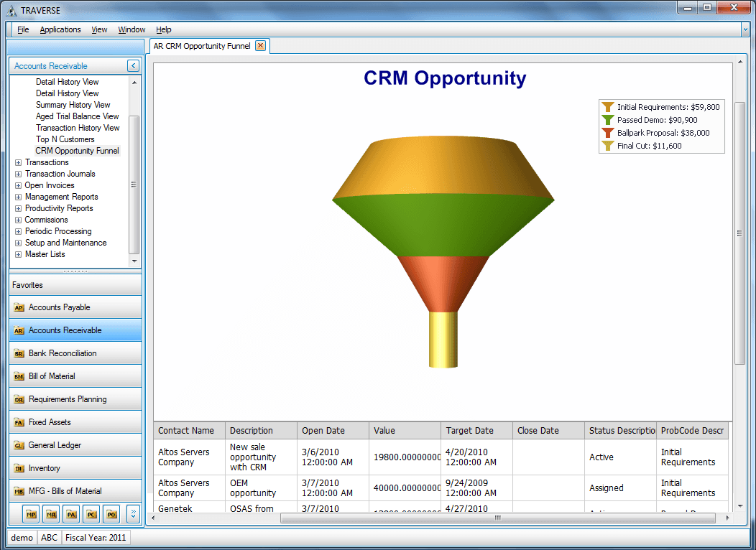This screenshot has height=550, width=756.
Task: Click the Ballpark Proposal red legend icon
Action: (607, 133)
